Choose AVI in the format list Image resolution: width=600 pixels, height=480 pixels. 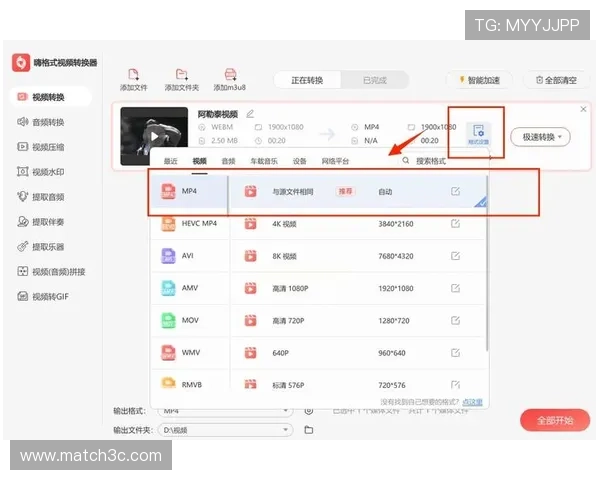click(190, 256)
